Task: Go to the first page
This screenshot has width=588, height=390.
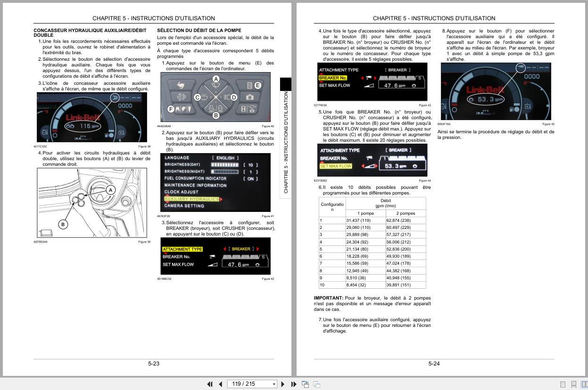Action: tap(210, 384)
